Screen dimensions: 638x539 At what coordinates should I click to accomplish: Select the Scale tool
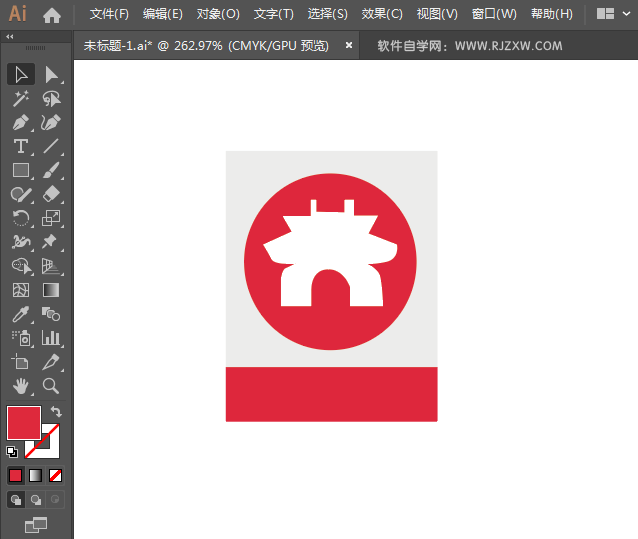point(51,218)
